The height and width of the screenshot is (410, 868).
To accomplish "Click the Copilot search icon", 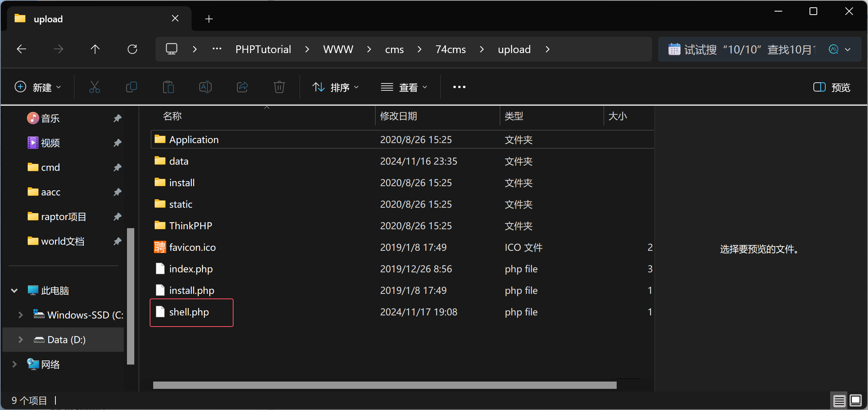I will [x=834, y=49].
